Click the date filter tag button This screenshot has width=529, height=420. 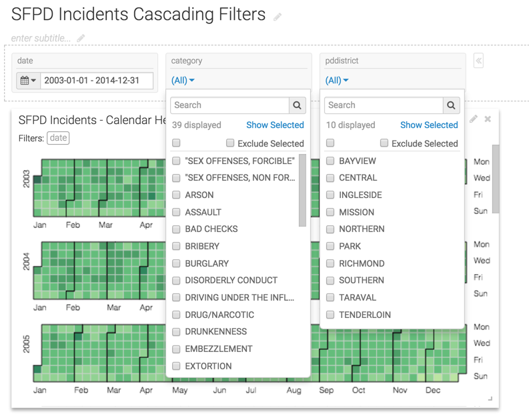(59, 138)
